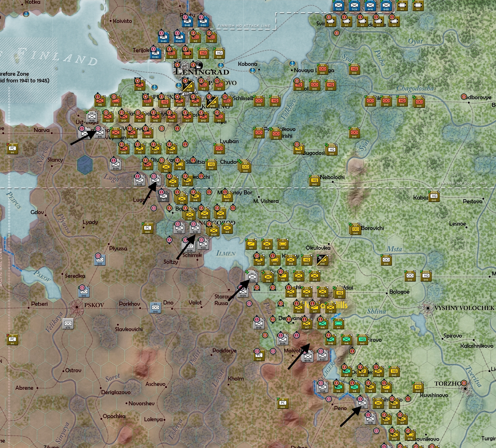This screenshot has width=496, height=448.
Task: Click the Leningrad factory icon
Action: [198, 66]
